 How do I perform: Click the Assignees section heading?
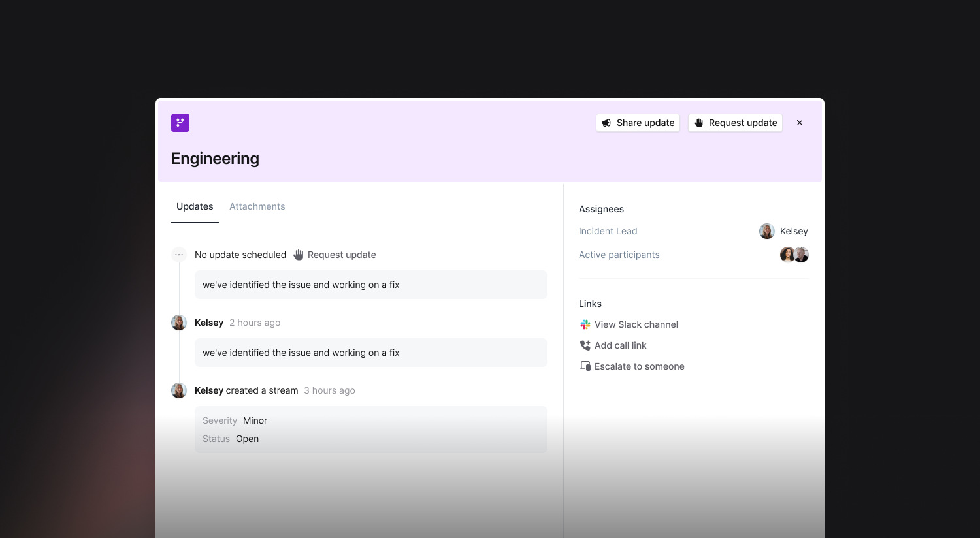click(x=601, y=209)
